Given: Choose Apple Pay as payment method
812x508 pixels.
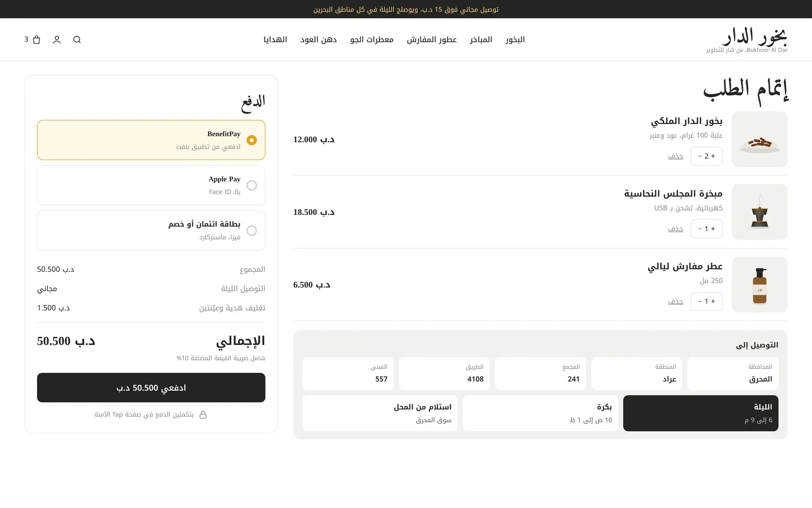Looking at the screenshot, I should pos(151,185).
